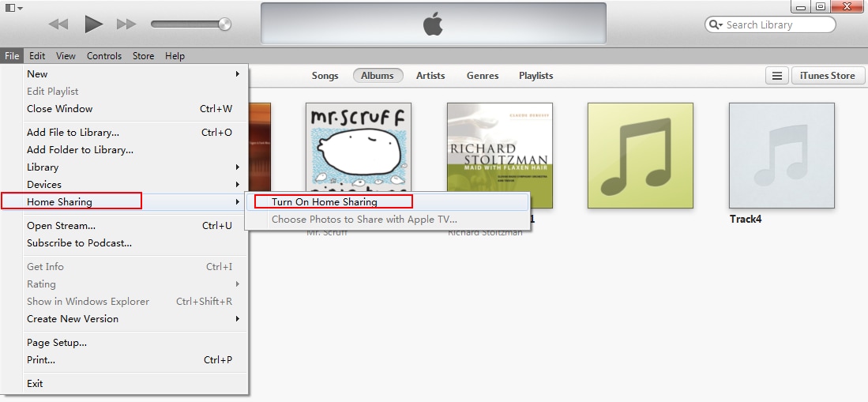Open the search magnifier options dropdown
The width and height of the screenshot is (868, 402).
(x=716, y=25)
